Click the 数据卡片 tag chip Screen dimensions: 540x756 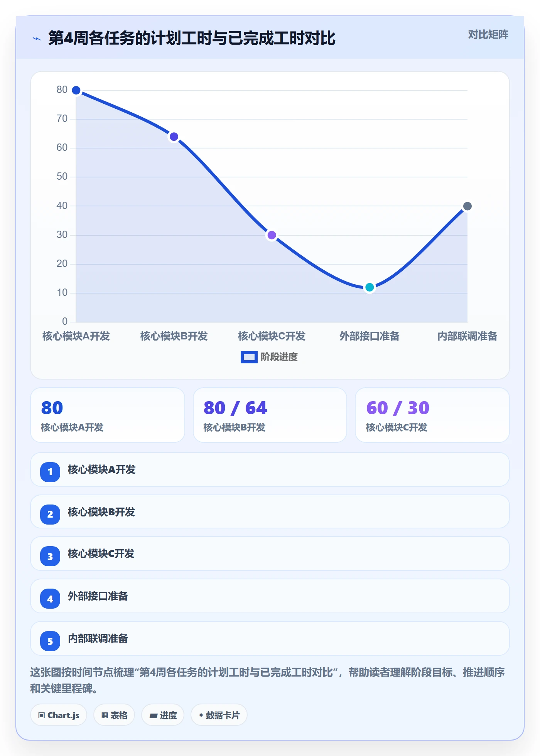(219, 715)
